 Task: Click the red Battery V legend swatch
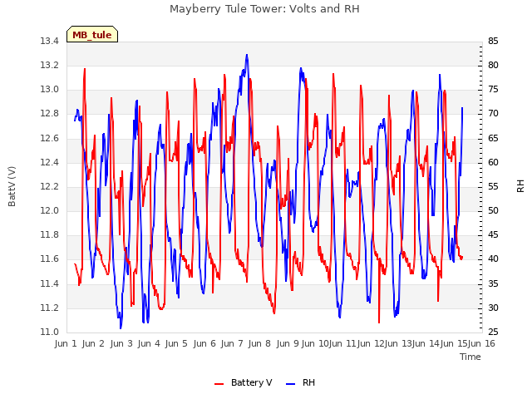pos(219,384)
